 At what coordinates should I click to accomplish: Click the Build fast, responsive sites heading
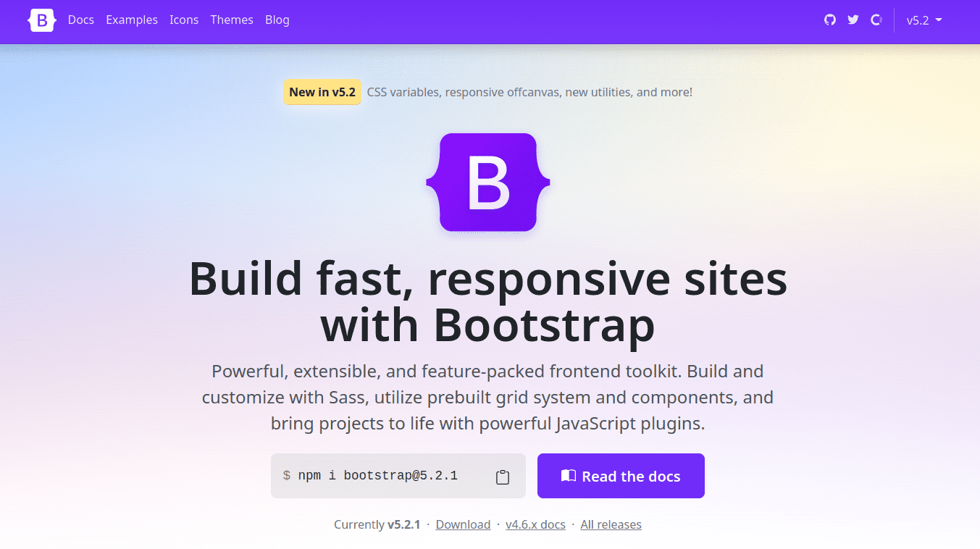point(488,302)
